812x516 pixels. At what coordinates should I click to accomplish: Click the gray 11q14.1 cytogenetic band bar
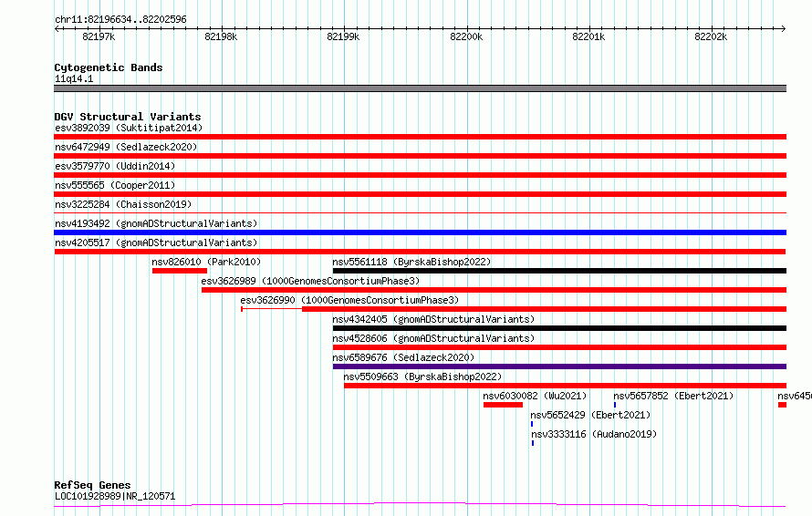coord(420,88)
